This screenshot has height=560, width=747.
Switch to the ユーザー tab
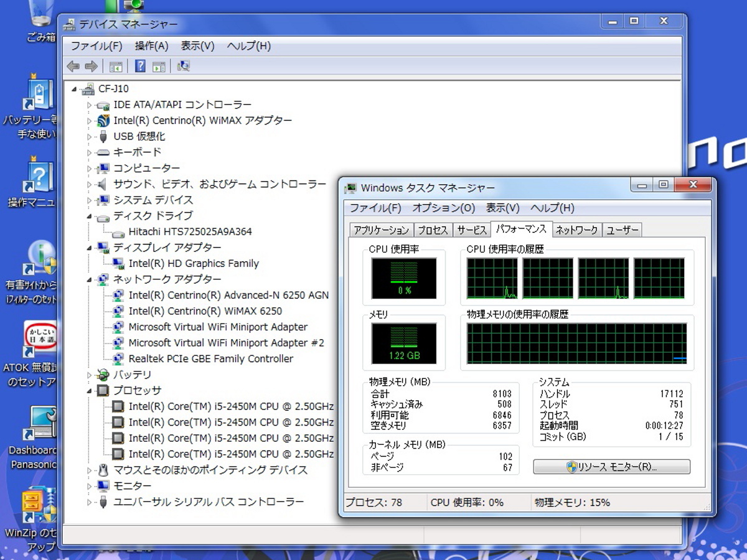pos(622,230)
